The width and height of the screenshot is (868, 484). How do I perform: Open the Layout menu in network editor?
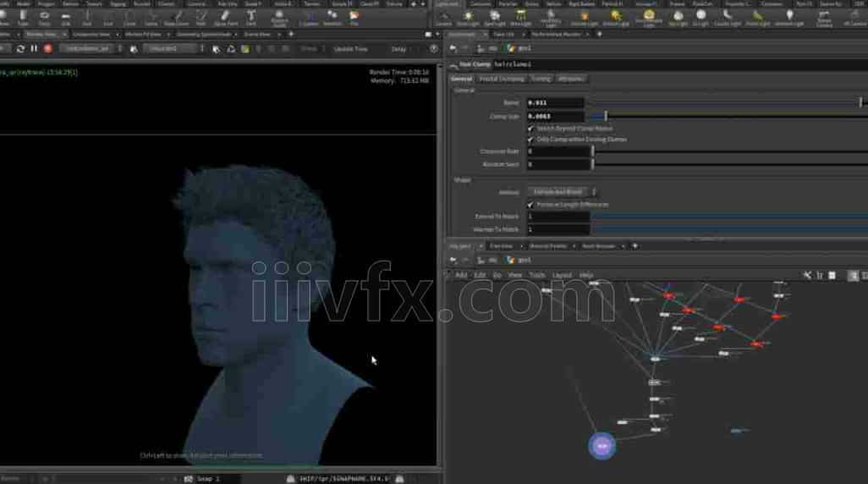(562, 275)
